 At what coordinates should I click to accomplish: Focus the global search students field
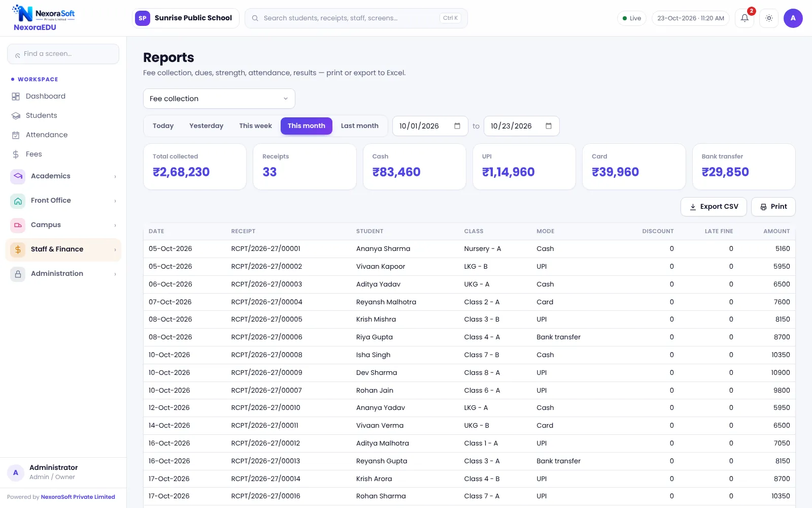[x=356, y=18]
